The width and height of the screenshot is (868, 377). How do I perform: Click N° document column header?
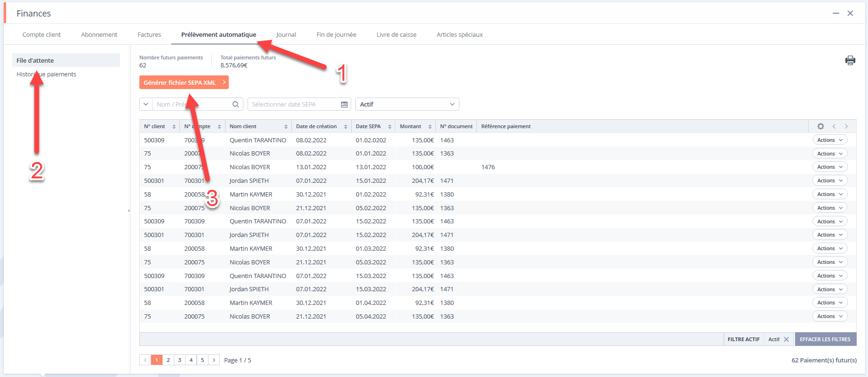(x=456, y=126)
